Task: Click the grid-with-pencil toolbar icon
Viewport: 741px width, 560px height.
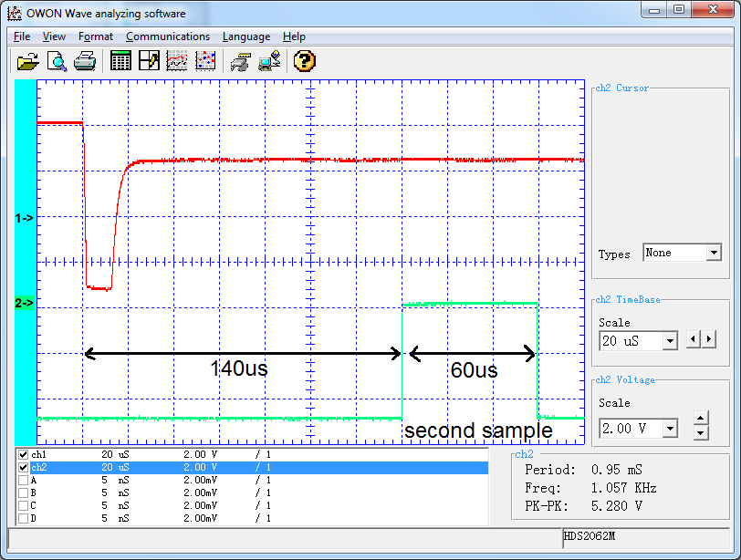Action: click(x=149, y=61)
